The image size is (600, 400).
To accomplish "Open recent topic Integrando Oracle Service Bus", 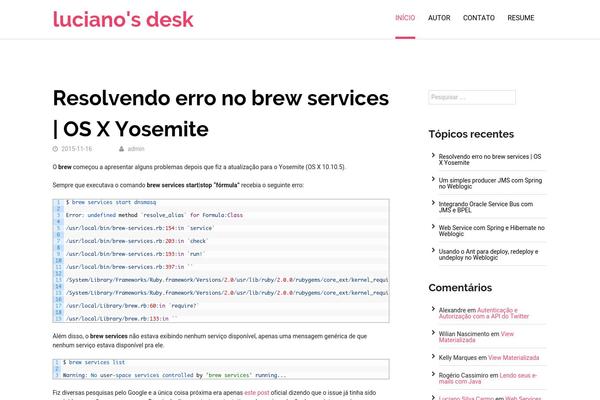I will click(x=486, y=207).
